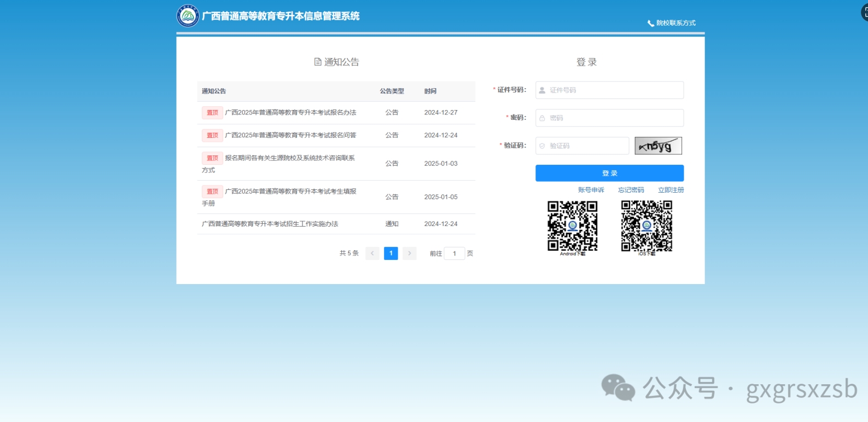The height and width of the screenshot is (422, 868).
Task: Select page 1 in pagination
Action: [391, 253]
